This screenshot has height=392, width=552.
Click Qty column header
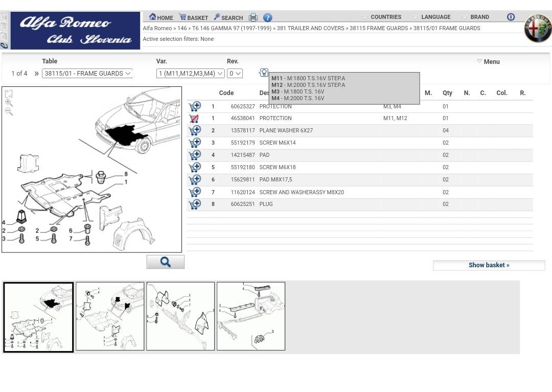(x=447, y=93)
